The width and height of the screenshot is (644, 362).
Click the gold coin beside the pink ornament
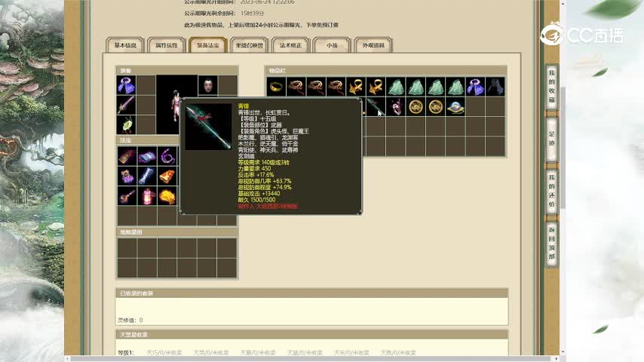pyautogui.click(x=416, y=107)
